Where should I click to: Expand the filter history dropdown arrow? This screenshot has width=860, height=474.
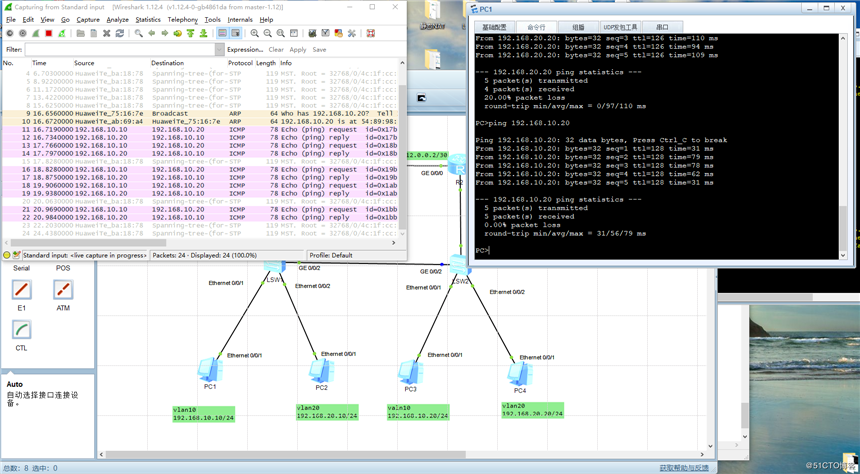(x=220, y=49)
